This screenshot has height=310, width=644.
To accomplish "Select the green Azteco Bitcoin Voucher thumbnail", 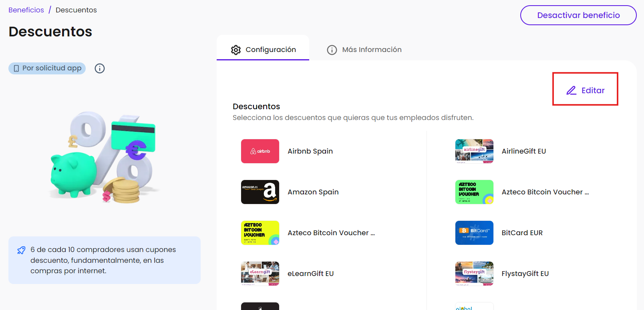I will (474, 192).
